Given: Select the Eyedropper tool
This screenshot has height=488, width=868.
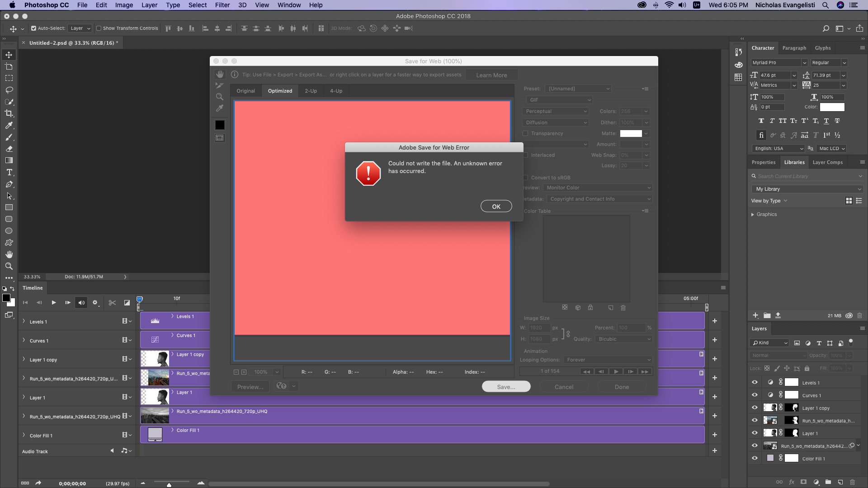Looking at the screenshot, I should pyautogui.click(x=8, y=125).
